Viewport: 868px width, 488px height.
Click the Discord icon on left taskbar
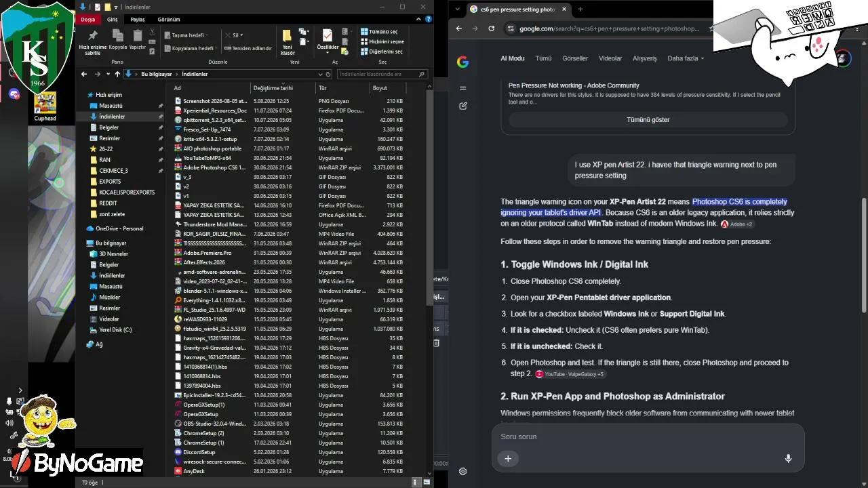point(14,94)
